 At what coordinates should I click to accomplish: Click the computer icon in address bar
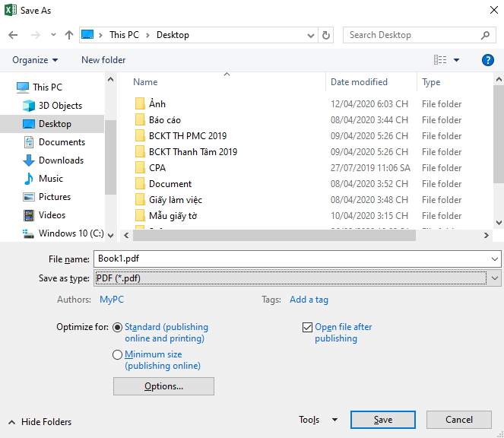click(87, 34)
